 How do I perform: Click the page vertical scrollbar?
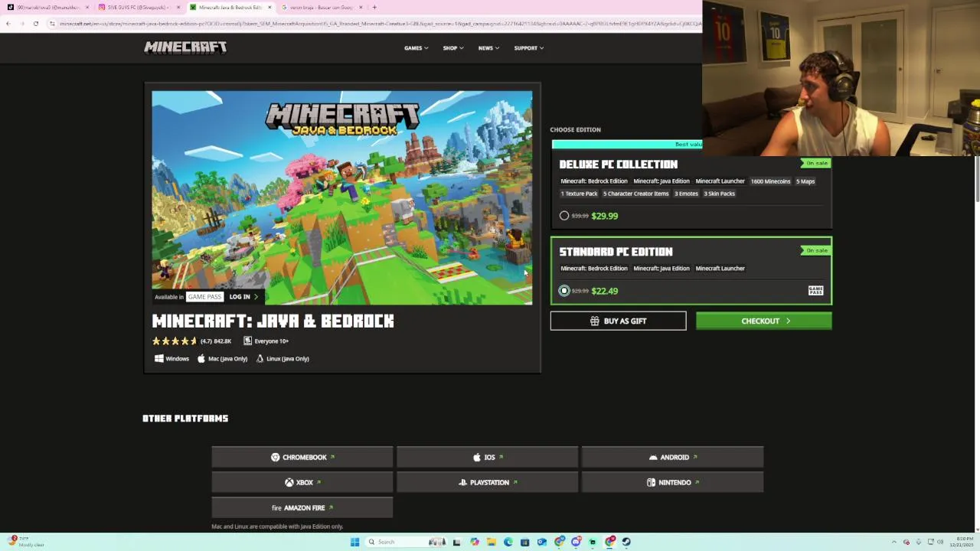point(976,180)
